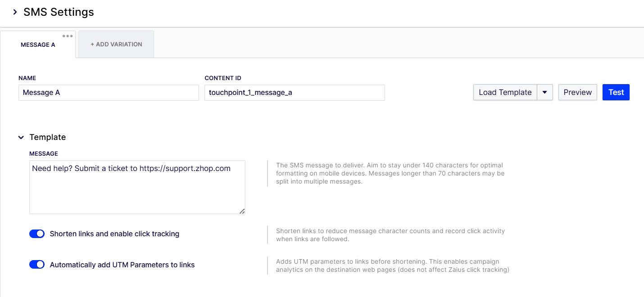Click the 'Shorten links to reduce' description
The image size is (644, 297).
pos(390,235)
